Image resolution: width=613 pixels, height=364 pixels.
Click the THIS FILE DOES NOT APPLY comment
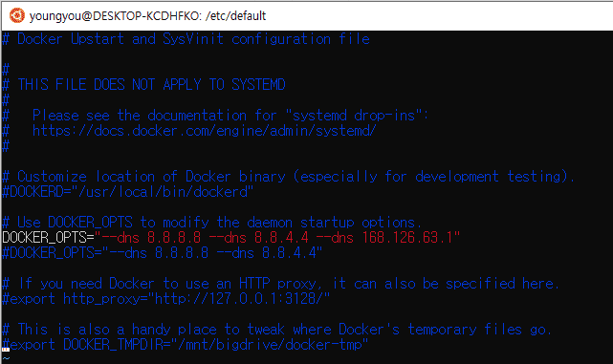click(x=143, y=85)
